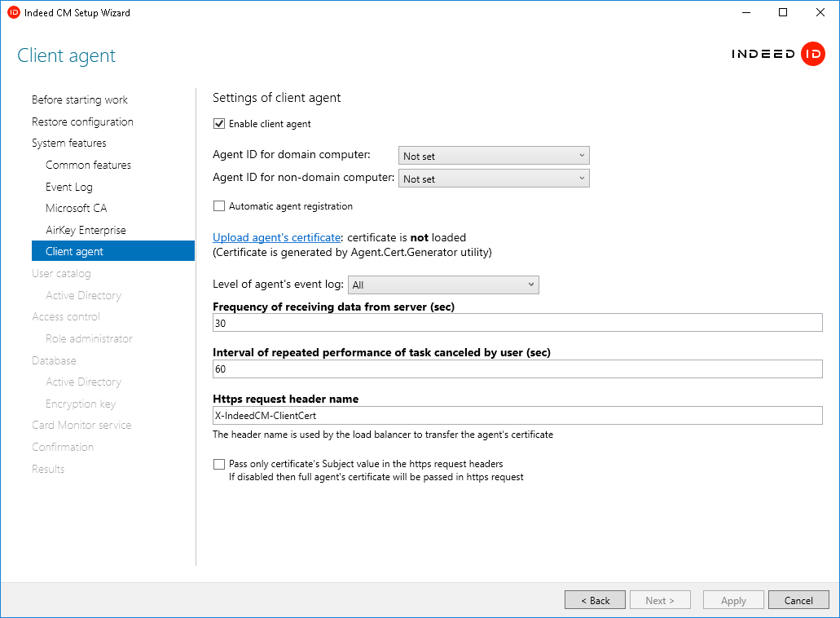Viewport: 840px width, 618px height.
Task: Uncheck Enable client agent checkbox
Action: tap(219, 124)
